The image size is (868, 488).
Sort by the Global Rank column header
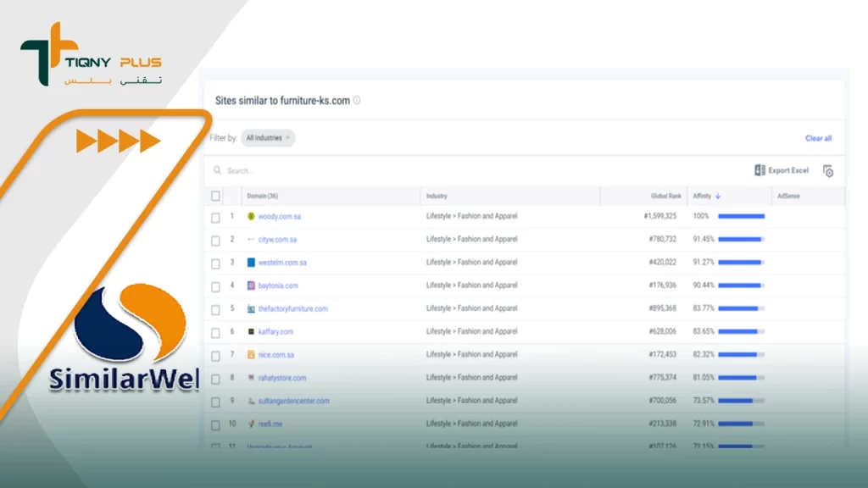665,196
